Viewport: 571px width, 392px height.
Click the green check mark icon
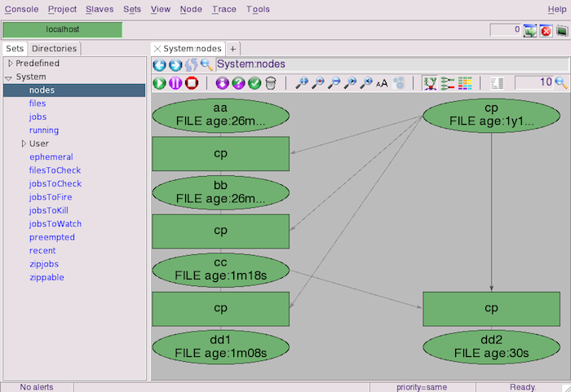click(255, 83)
